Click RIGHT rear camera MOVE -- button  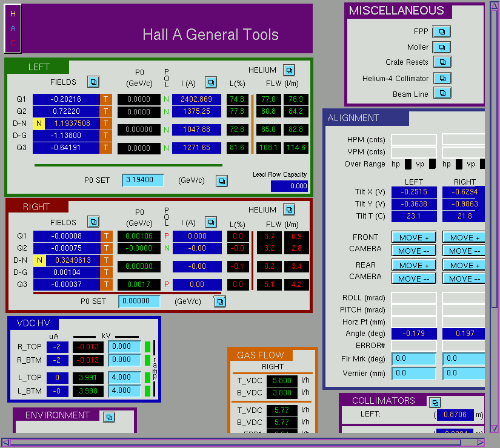464,278
